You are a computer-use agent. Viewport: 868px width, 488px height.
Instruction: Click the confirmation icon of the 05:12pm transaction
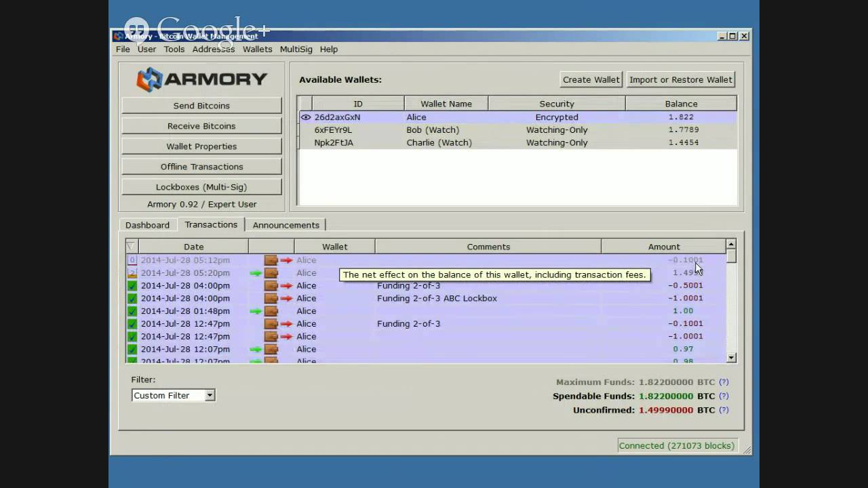point(132,260)
